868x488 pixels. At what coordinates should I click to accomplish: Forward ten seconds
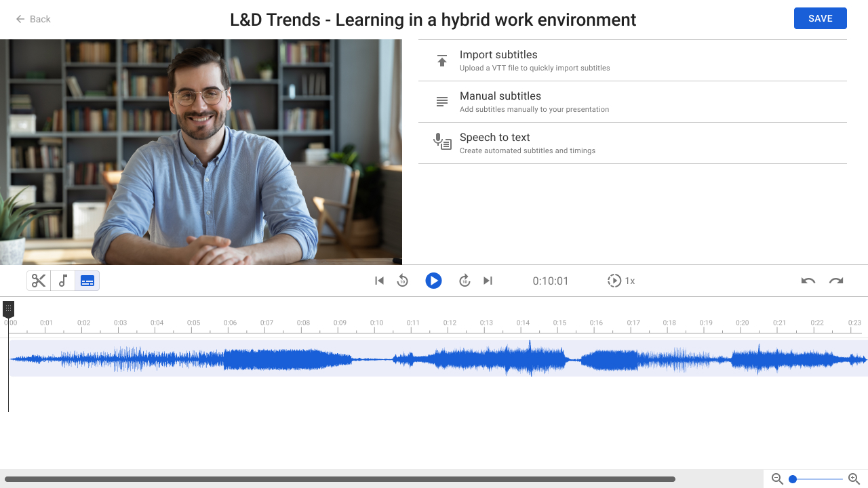pos(465,281)
